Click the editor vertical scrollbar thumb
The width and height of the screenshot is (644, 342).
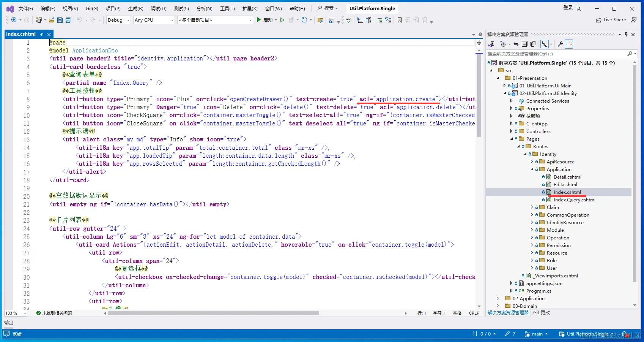pos(479,95)
